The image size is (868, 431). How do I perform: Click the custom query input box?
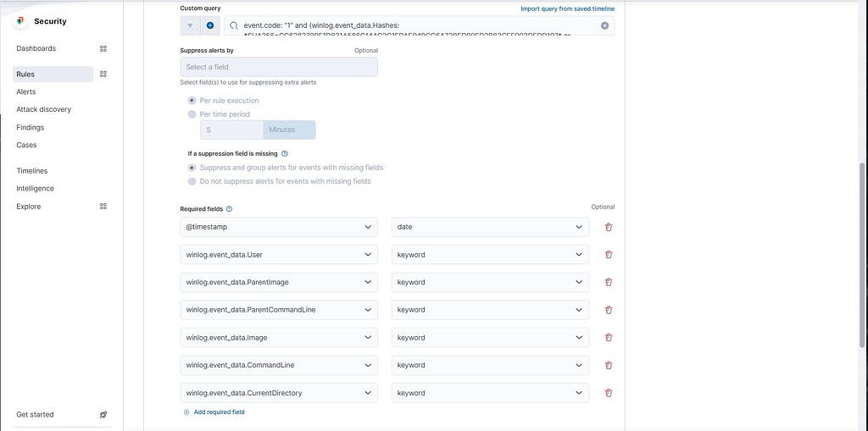pos(418,25)
